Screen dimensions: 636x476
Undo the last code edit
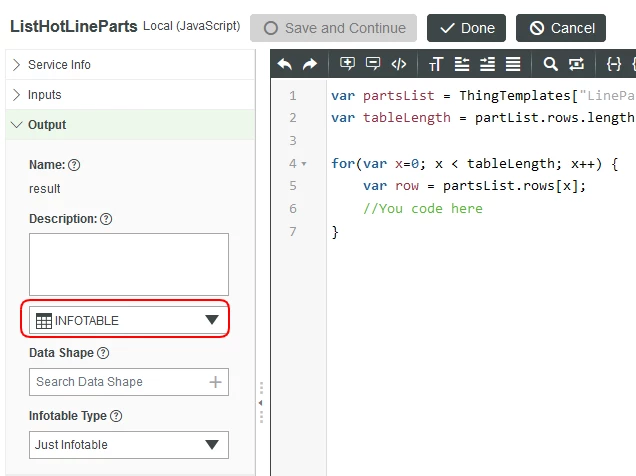pos(285,64)
